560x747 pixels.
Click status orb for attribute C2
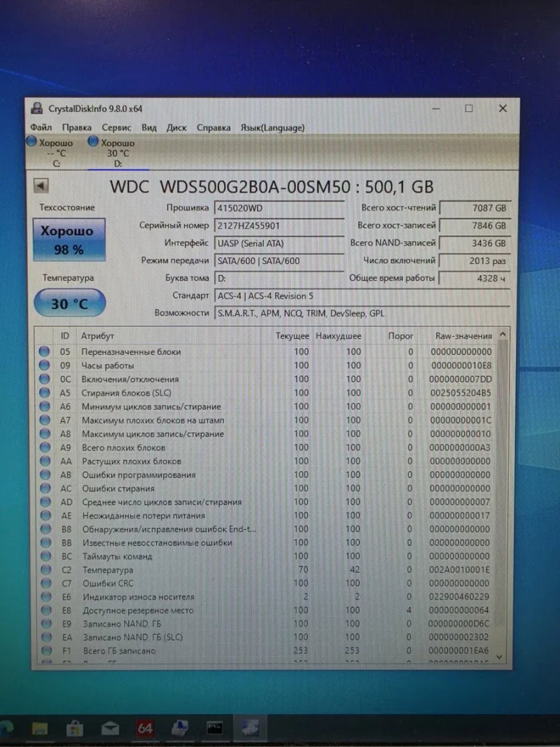pyautogui.click(x=46, y=570)
